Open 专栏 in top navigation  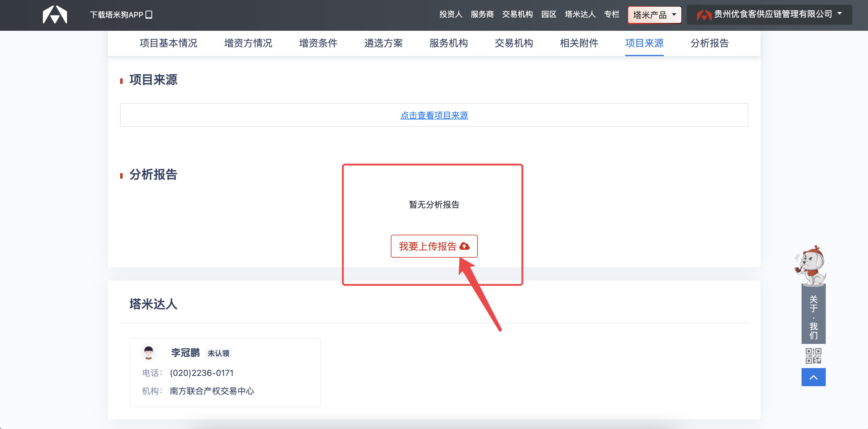pyautogui.click(x=612, y=14)
